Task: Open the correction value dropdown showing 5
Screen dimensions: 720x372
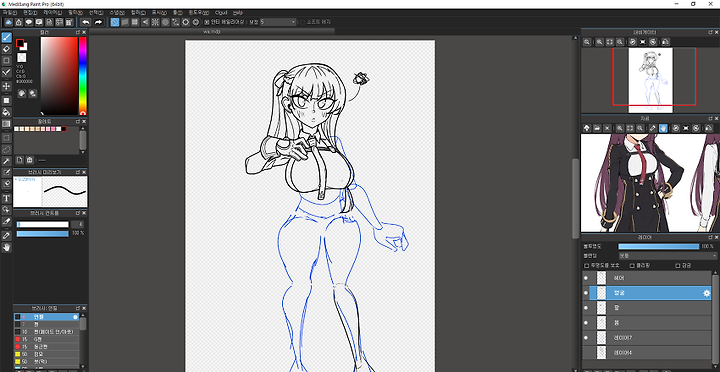Action: (278, 22)
